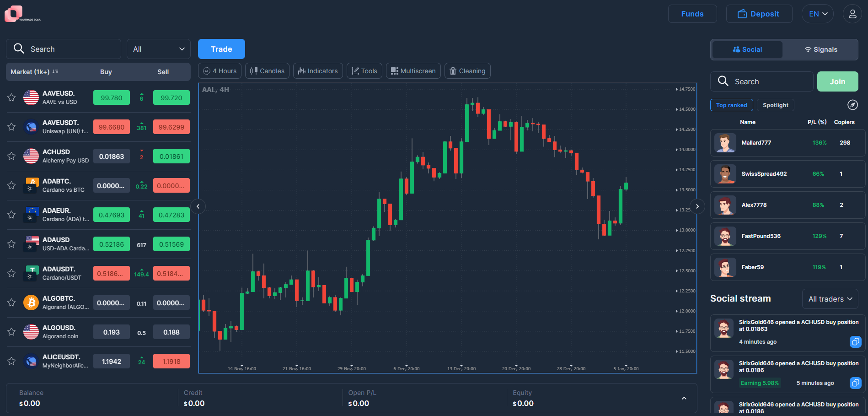Mark ADAUSD as a favorite
The height and width of the screenshot is (416, 868).
pyautogui.click(x=11, y=244)
